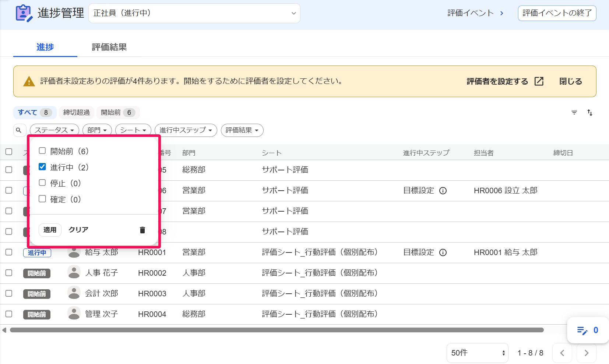Click クリア in the filter popup
This screenshot has width=609, height=364.
pyautogui.click(x=78, y=230)
